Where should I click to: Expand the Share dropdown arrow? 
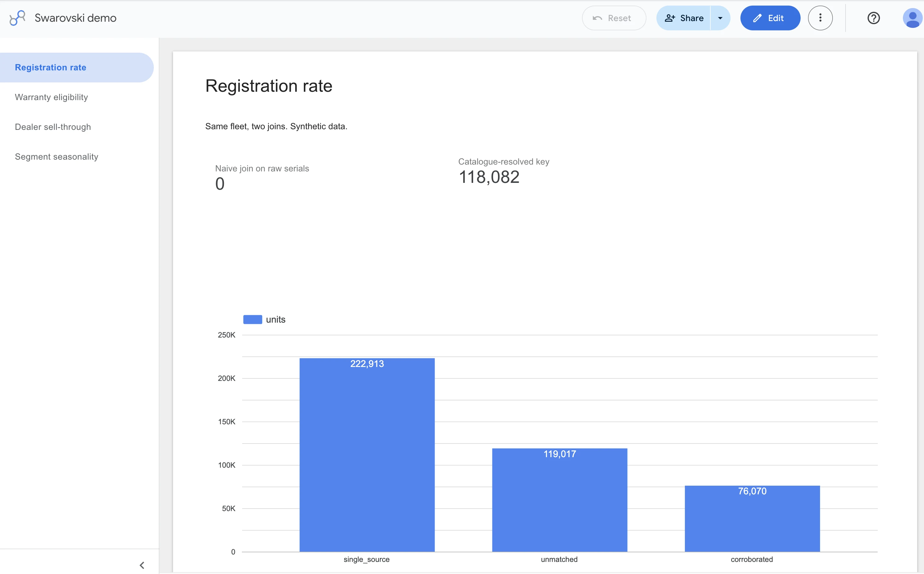tap(720, 18)
